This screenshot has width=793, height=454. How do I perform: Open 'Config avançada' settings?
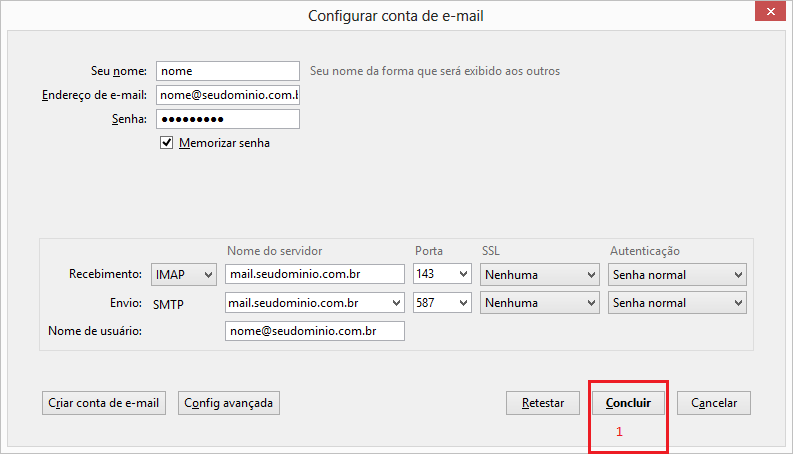[x=229, y=403]
